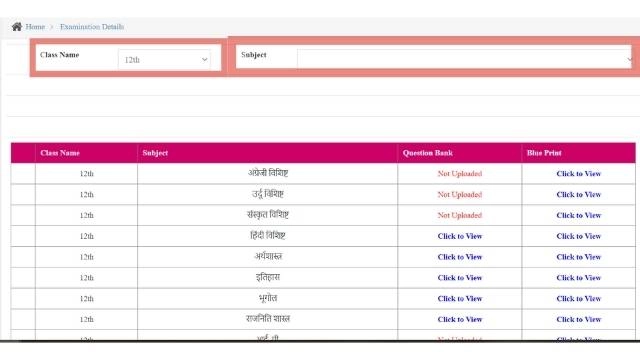Screen dimensions: 640x360
Task: Click the Question Bank column header
Action: [428, 153]
